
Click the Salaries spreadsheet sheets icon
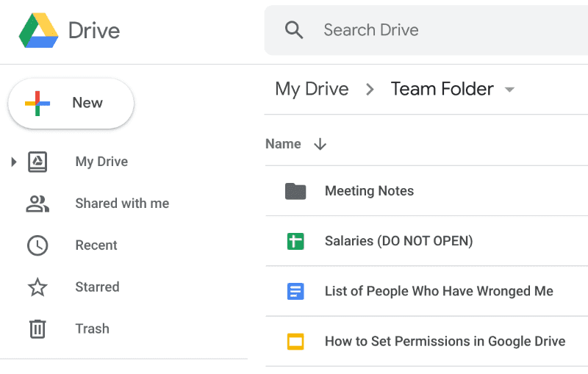point(295,241)
